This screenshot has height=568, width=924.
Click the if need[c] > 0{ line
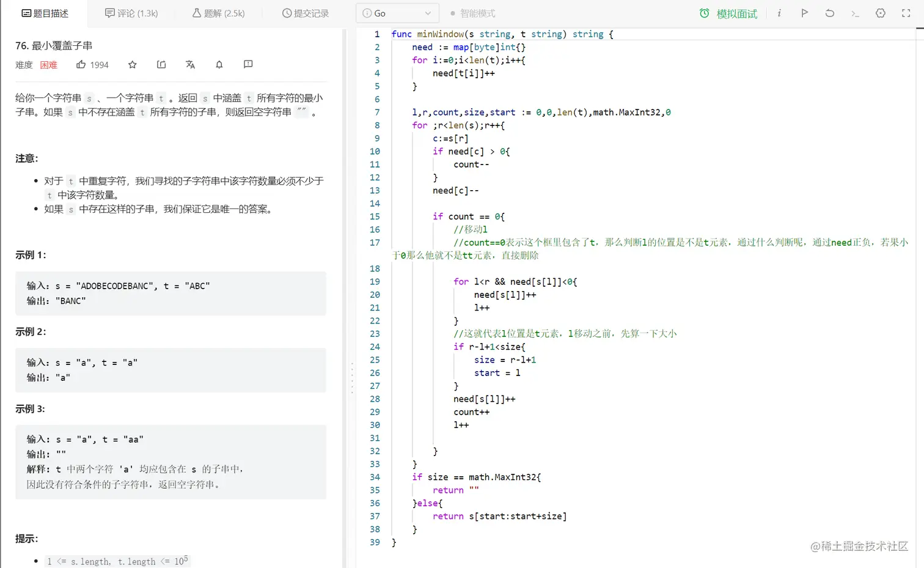(471, 152)
